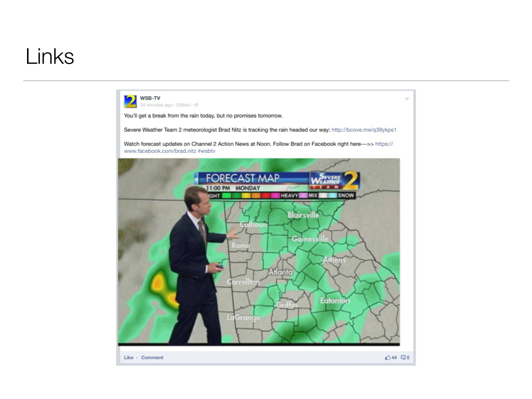Image resolution: width=532 pixels, height=399 pixels.
Task: Click the Links slide title
Action: tap(50, 56)
